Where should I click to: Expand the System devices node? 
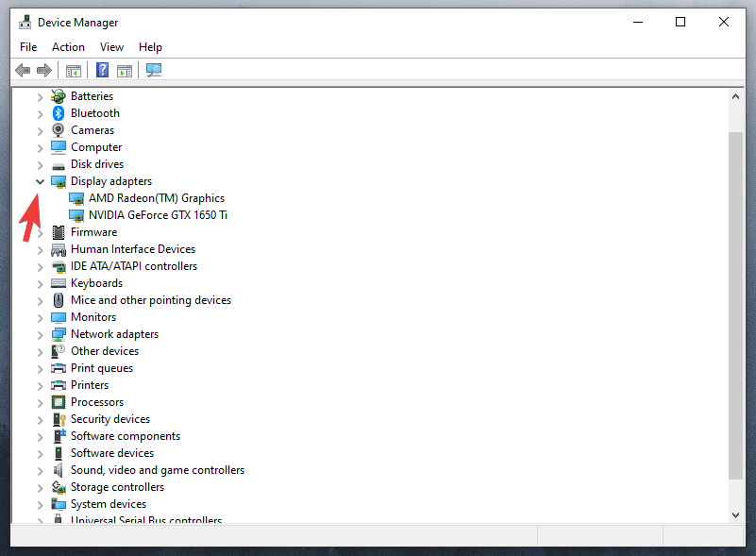point(40,504)
